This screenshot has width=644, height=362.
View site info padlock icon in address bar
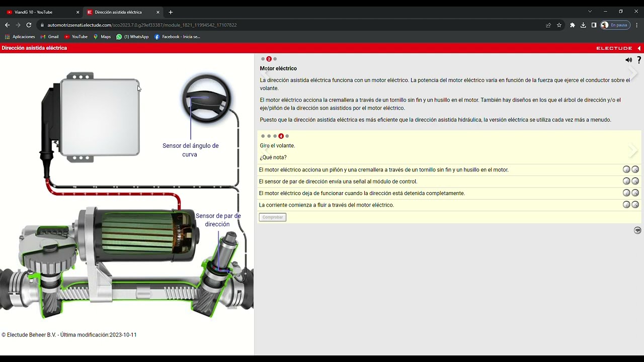[x=42, y=25]
